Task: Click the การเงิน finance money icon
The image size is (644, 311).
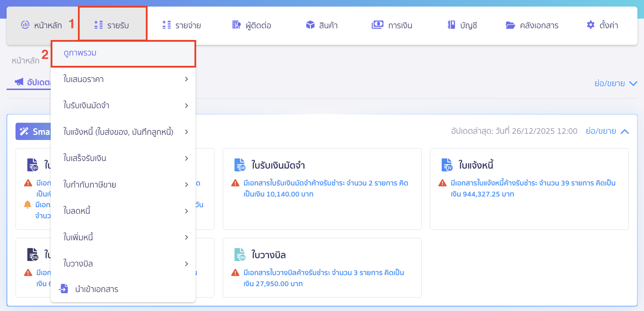Action: [377, 25]
